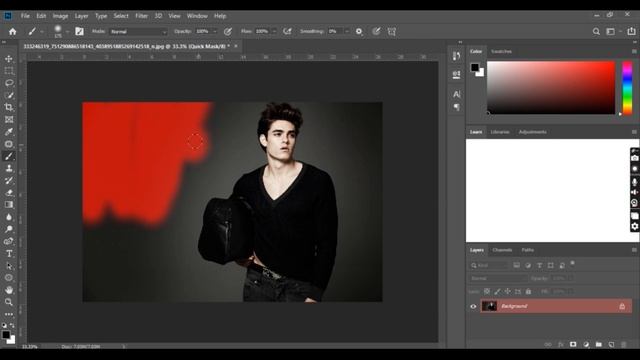Screen dimensions: 640x360
Task: Switch to the Libraries tab
Action: (500, 132)
